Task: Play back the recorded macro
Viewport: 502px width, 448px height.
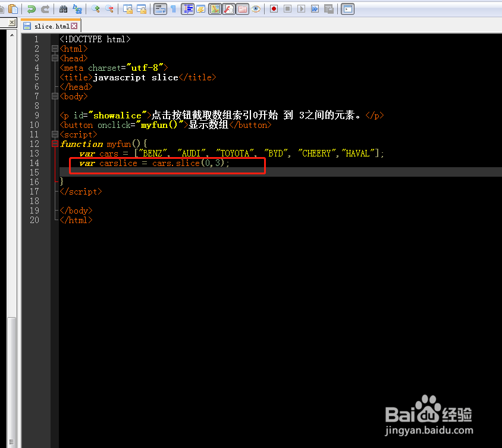Action: [x=302, y=9]
